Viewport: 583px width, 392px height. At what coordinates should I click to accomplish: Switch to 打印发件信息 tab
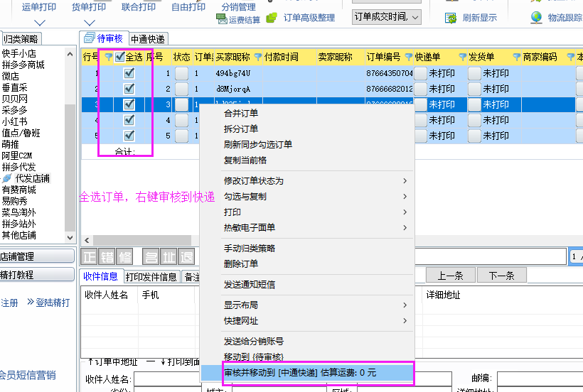(151, 276)
